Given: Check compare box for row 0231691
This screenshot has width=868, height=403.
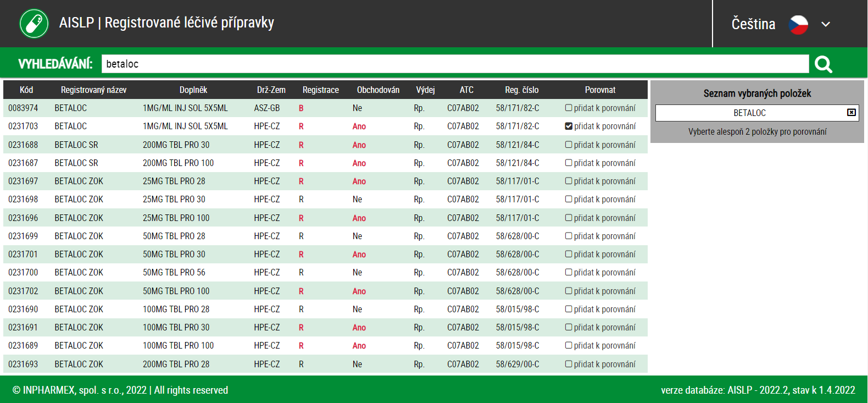Looking at the screenshot, I should 569,327.
